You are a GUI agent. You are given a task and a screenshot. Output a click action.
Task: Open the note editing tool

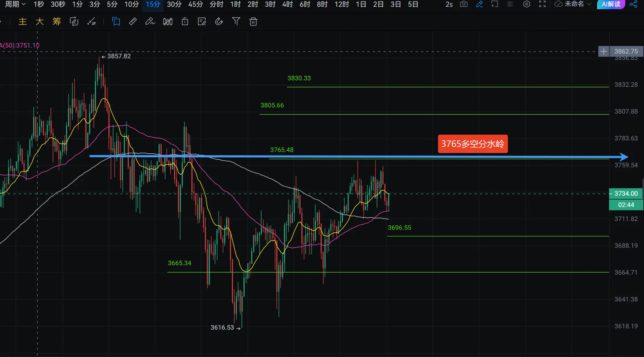pyautogui.click(x=202, y=21)
